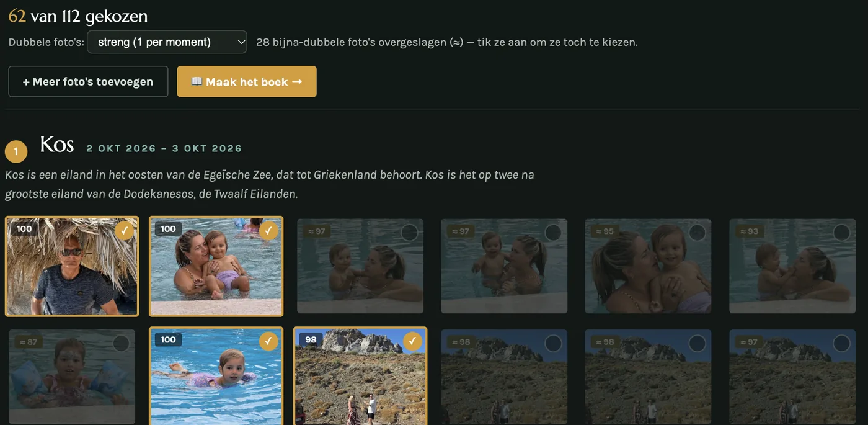Untick the checkmark on the swimming baby photo
Screen dimensions: 868x425
click(268, 342)
